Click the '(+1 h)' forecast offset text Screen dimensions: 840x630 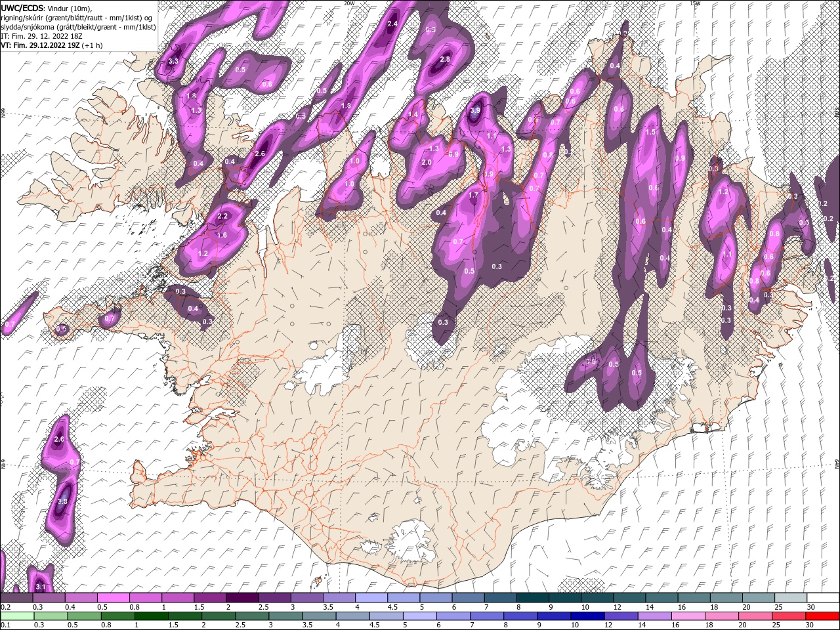(92, 45)
